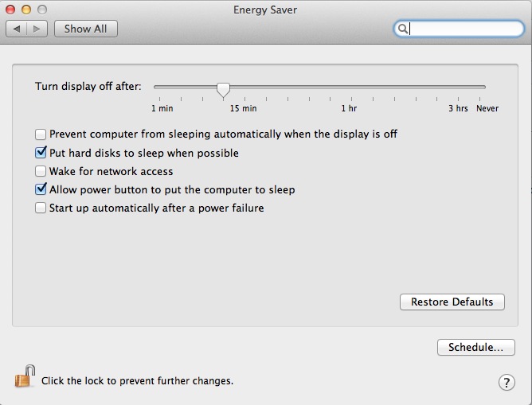The height and width of the screenshot is (405, 532).
Task: Enable Wake for network access
Action: 41,171
